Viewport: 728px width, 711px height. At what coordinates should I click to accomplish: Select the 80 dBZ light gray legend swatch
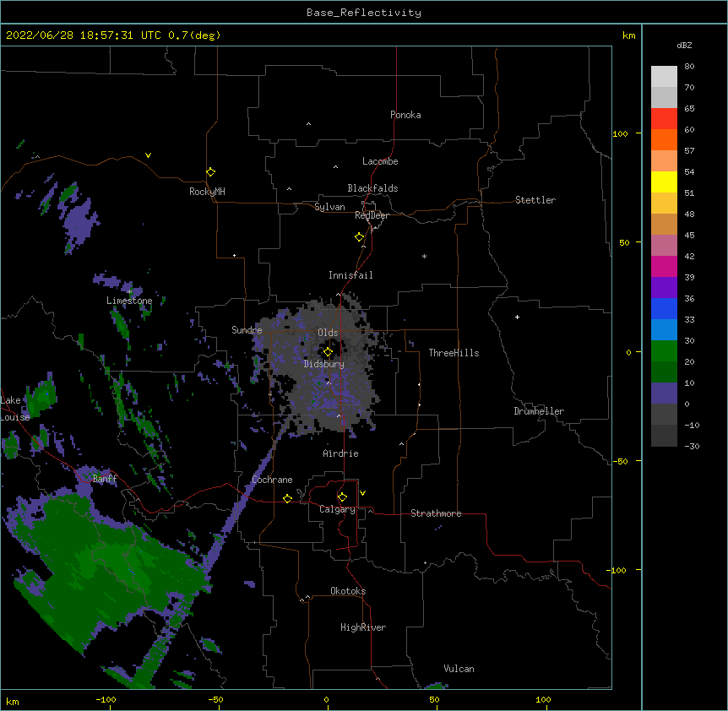(x=664, y=77)
